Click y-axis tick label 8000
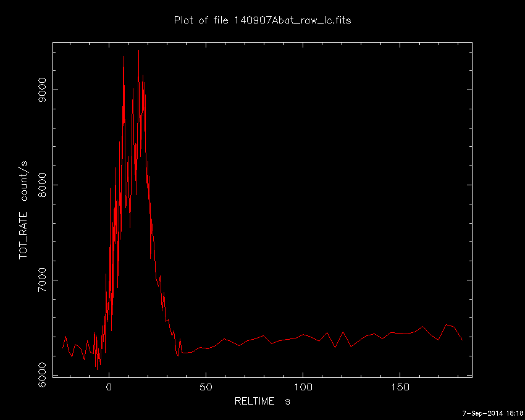Image resolution: width=525 pixels, height=420 pixels. click(43, 185)
